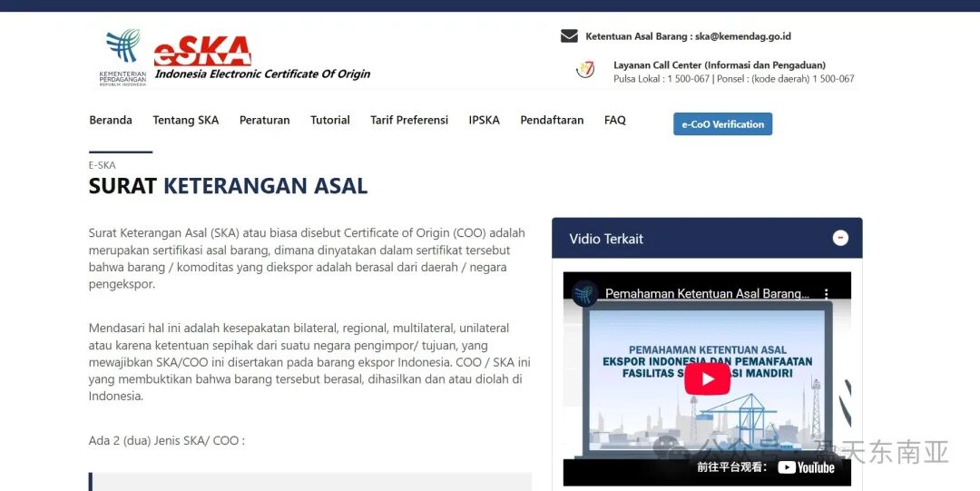980x491 pixels.
Task: Click the video thumbnail image
Action: [707, 379]
